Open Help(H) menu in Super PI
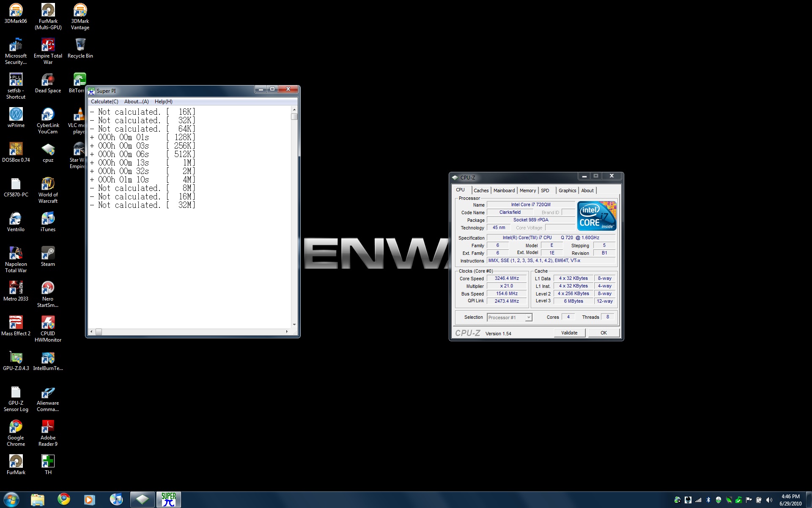 click(163, 102)
